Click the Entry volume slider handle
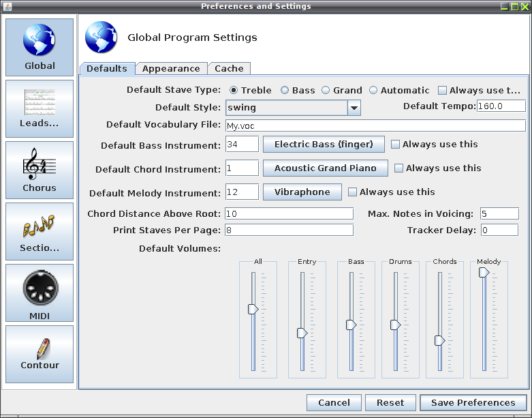 [x=302, y=333]
